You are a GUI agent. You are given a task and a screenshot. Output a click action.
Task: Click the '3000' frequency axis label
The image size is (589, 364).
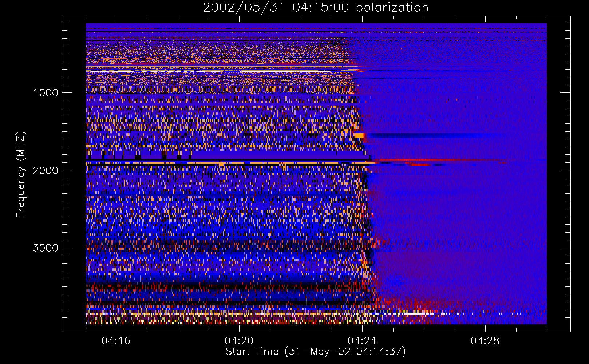[x=46, y=248]
